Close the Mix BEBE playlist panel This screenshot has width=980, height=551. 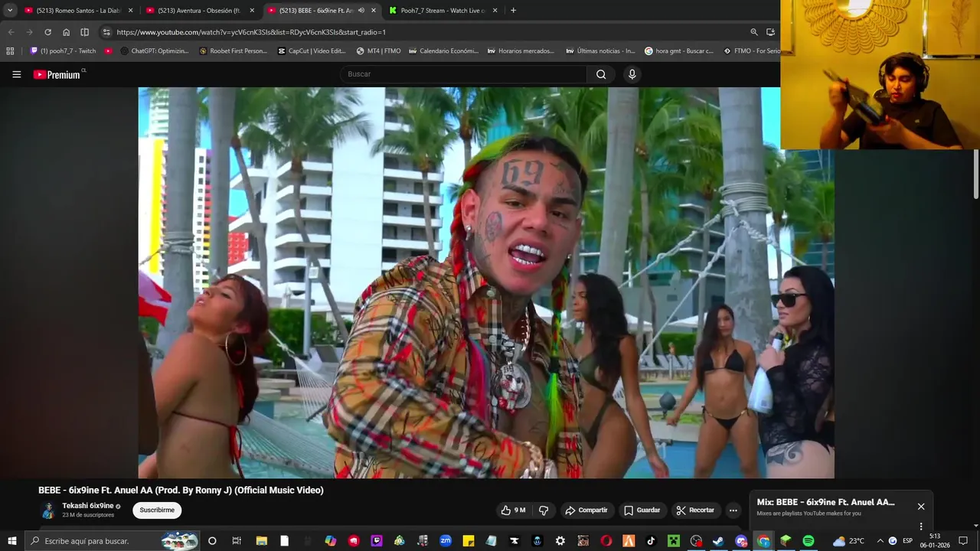(921, 507)
